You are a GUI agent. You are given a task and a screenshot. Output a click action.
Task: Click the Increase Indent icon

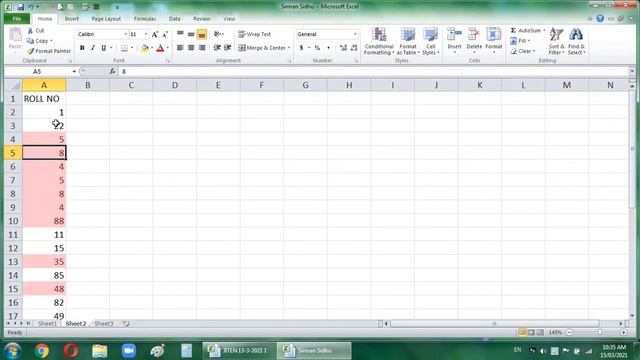(228, 48)
